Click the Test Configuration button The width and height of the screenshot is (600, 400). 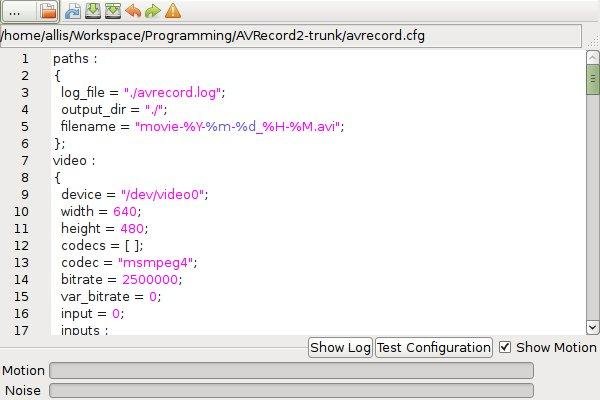434,348
